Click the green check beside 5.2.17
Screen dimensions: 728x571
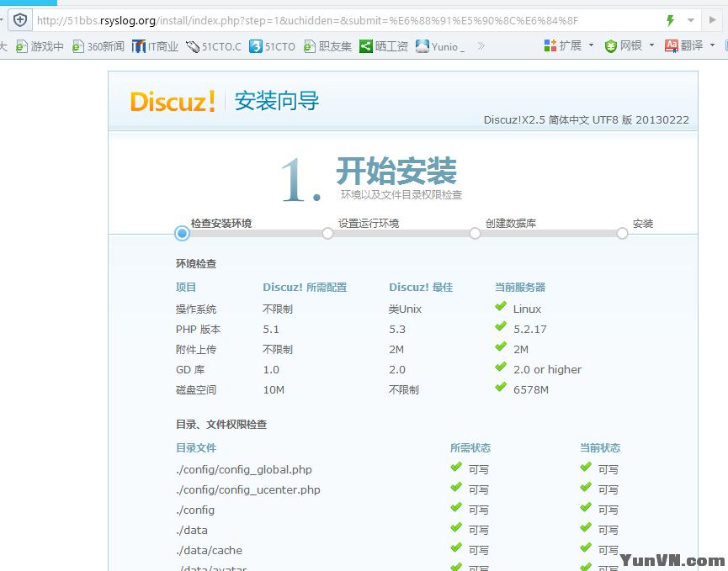[501, 326]
